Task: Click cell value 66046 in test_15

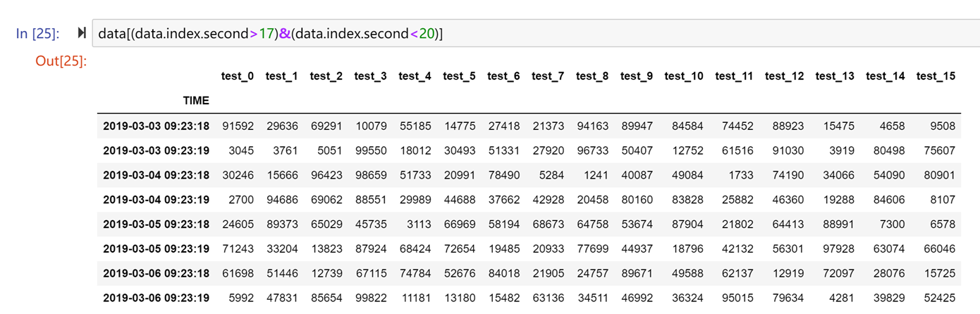Action: pyautogui.click(x=940, y=250)
